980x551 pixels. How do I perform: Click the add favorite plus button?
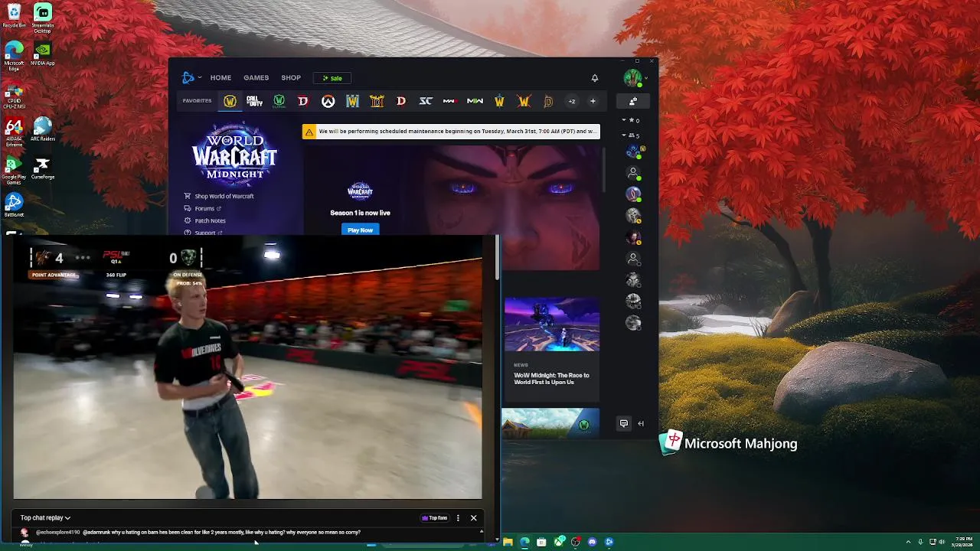pyautogui.click(x=593, y=101)
